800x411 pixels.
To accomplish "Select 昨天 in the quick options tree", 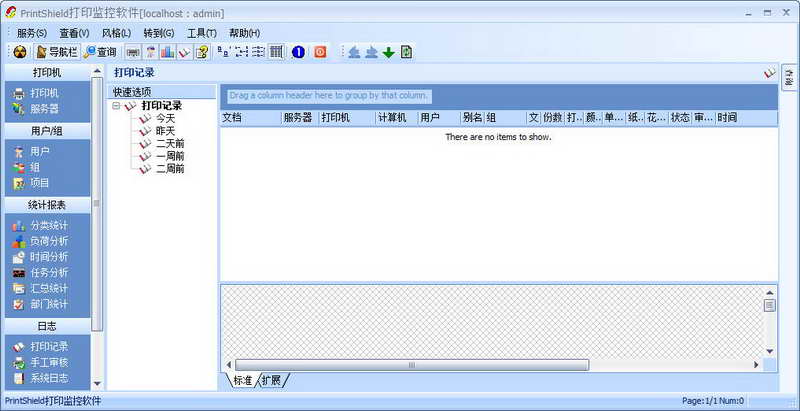I will [165, 131].
